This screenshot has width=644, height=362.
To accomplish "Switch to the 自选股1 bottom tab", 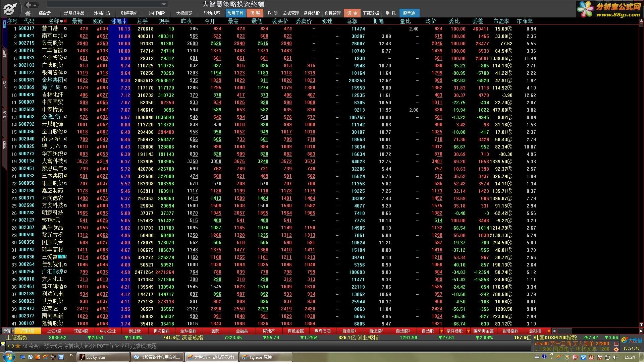I will tap(349, 331).
